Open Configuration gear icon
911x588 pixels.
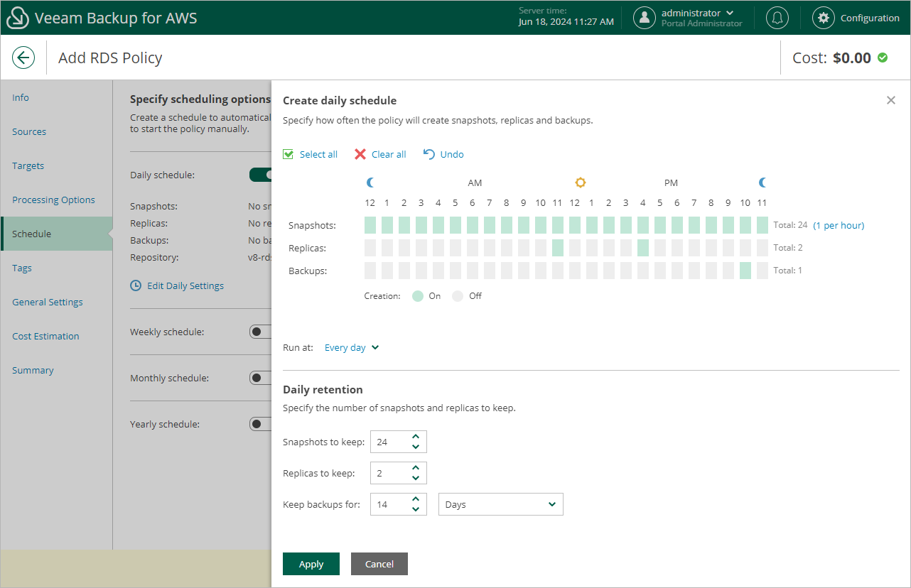pos(824,18)
